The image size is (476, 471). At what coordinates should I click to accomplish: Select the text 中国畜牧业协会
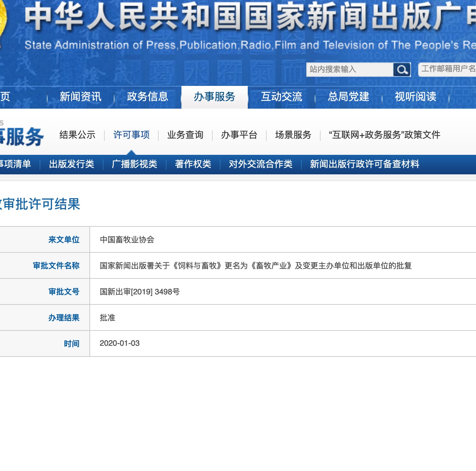(127, 240)
